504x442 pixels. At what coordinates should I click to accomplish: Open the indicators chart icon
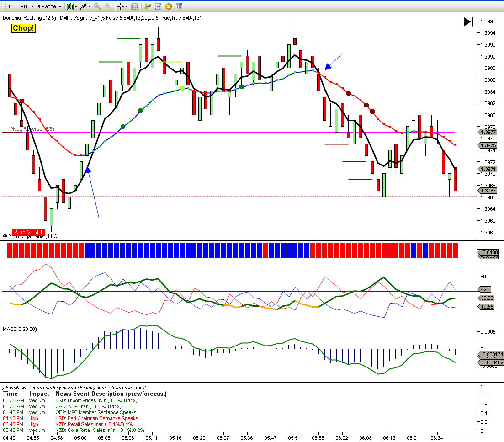(158, 6)
